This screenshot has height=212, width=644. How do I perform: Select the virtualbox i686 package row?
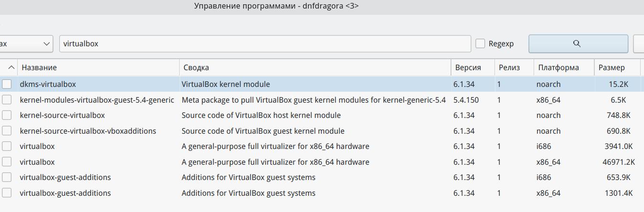(37, 147)
